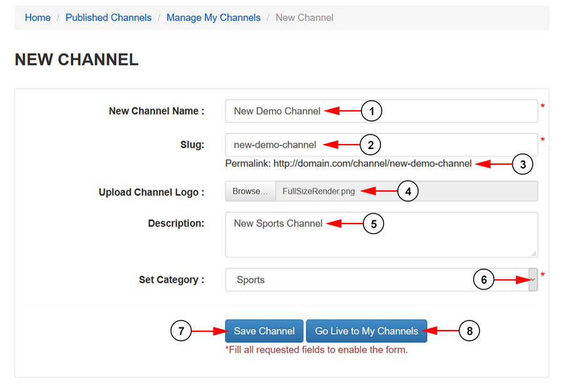
Task: Open the Set Category dropdown
Action: (x=381, y=279)
